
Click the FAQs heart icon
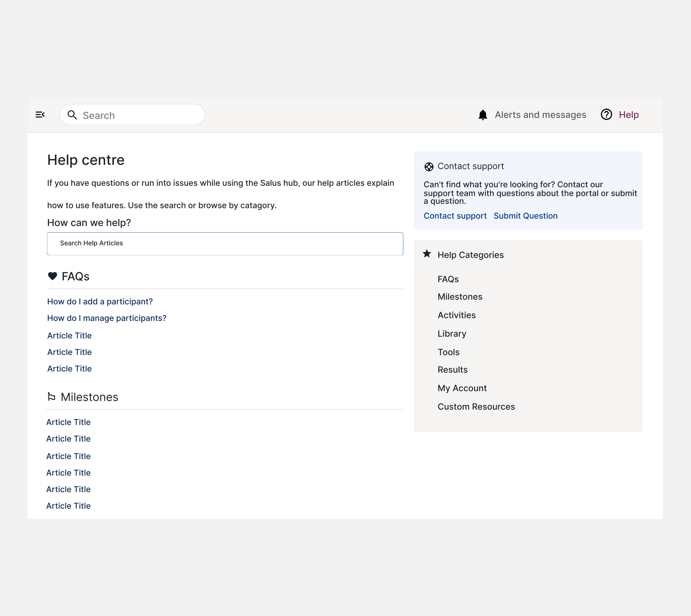[53, 276]
